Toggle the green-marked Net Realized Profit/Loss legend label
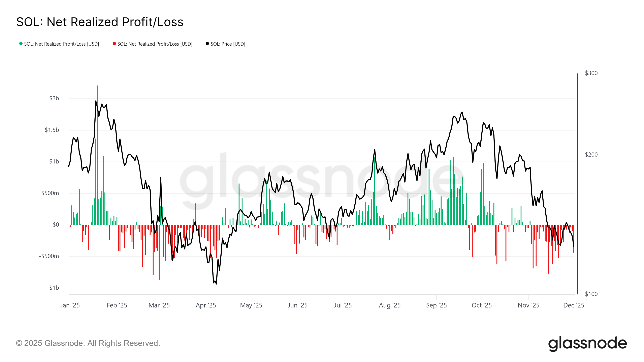The width and height of the screenshot is (644, 362). click(62, 44)
